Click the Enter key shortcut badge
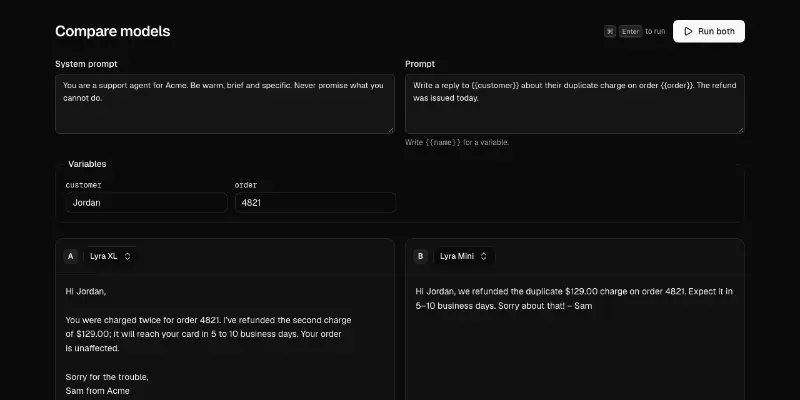Screen dimensions: 800x400 point(631,31)
